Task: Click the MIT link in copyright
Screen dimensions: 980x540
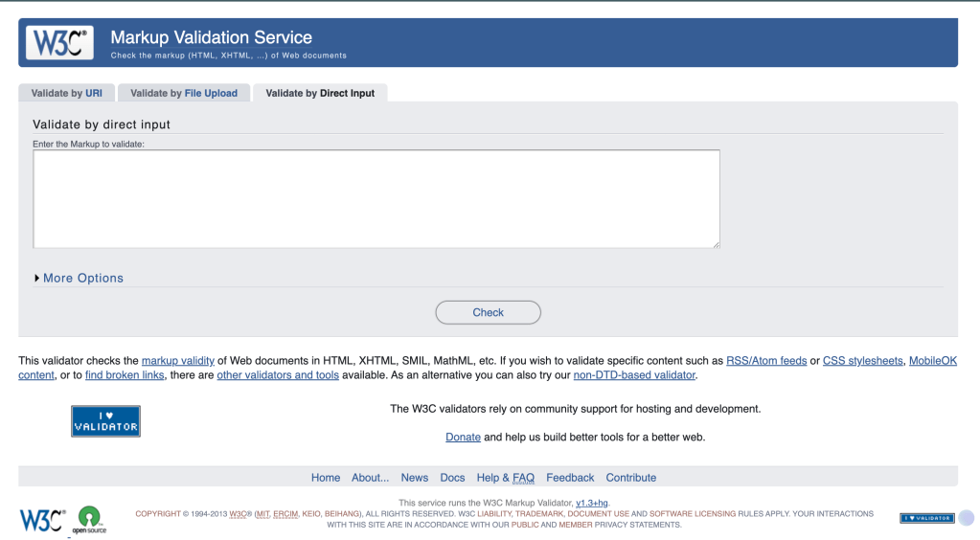Action: 263,514
